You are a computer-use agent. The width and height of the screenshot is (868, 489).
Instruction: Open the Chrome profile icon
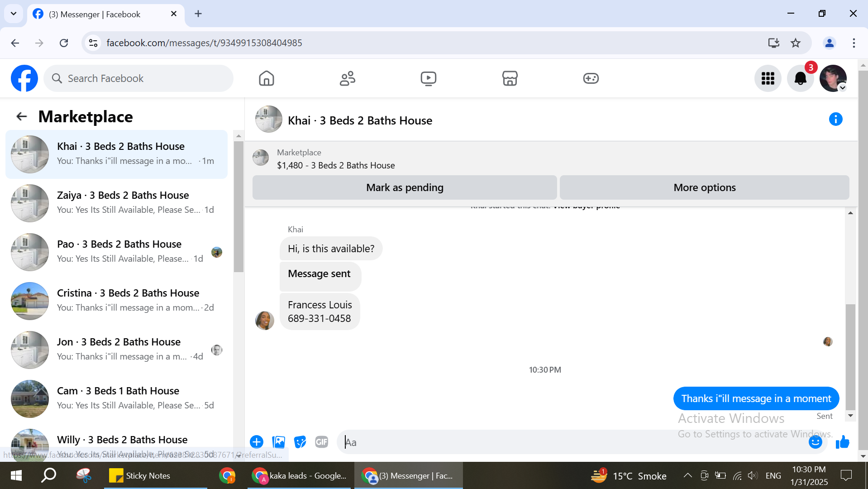(830, 43)
